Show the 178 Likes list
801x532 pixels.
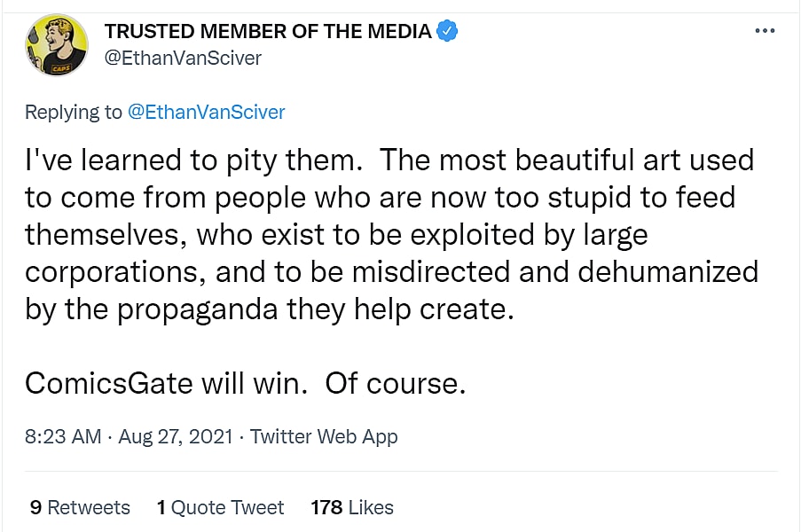coord(352,507)
